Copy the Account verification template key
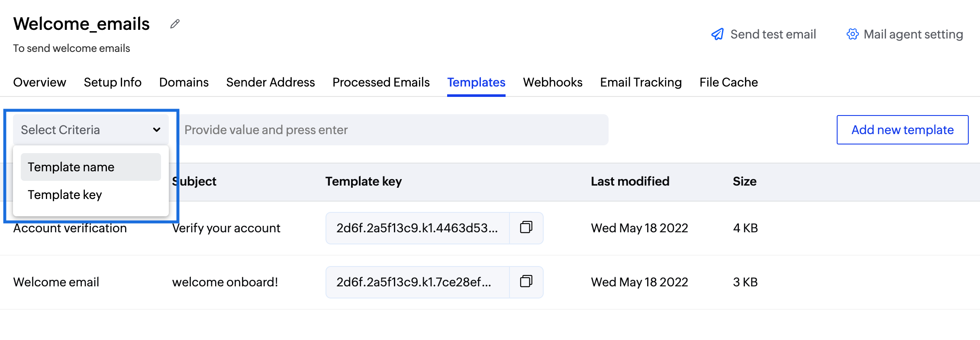 click(526, 228)
